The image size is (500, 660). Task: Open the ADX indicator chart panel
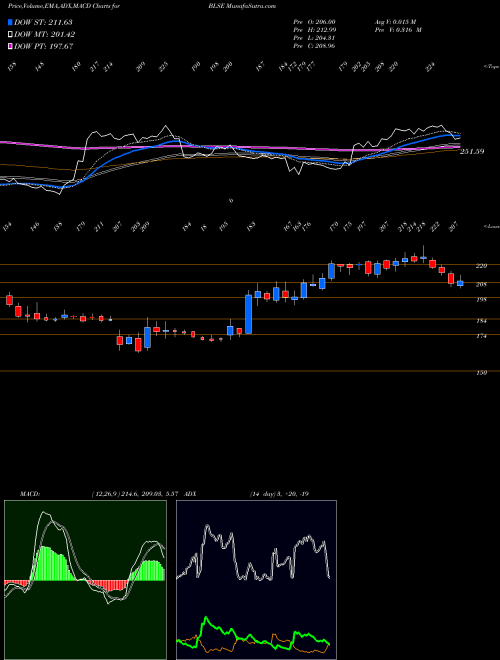pyautogui.click(x=256, y=580)
